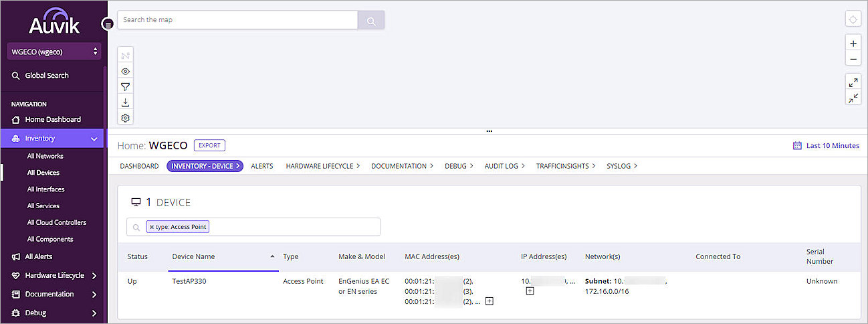Expand additional IP addresses plus box

coord(530,291)
